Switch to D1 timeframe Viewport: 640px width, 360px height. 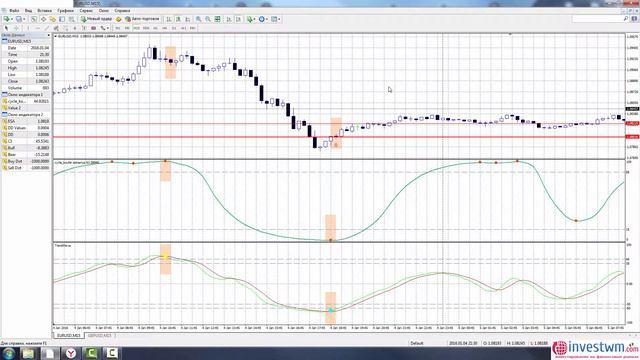pos(174,28)
